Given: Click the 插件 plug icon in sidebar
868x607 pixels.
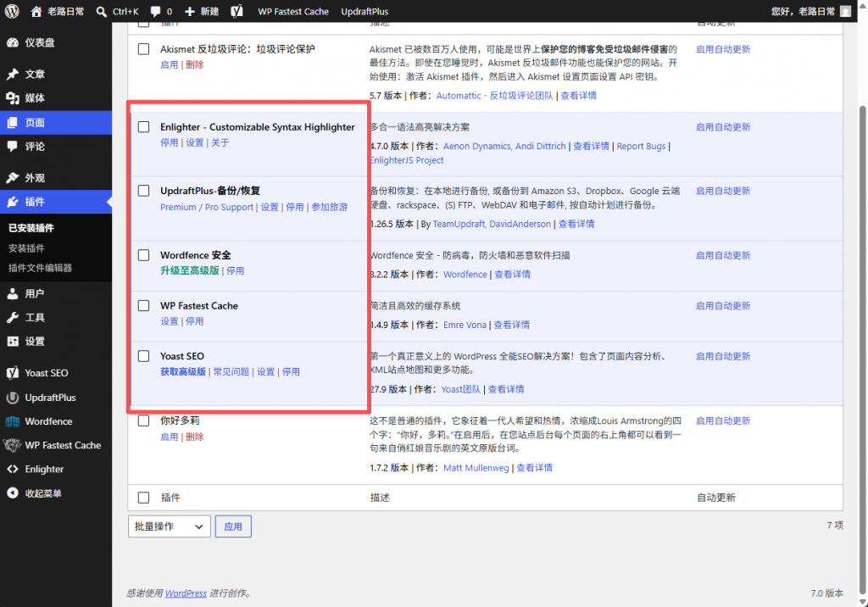Looking at the screenshot, I should tap(13, 202).
